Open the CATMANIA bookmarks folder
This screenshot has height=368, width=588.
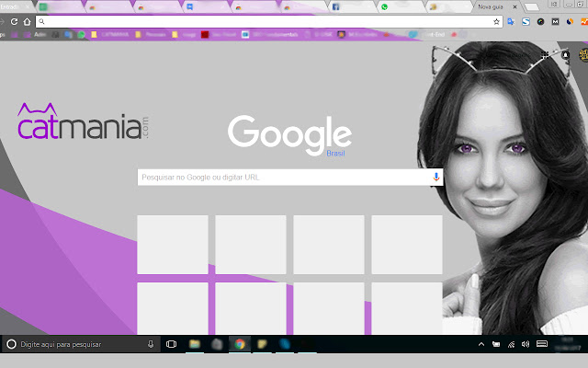(x=110, y=35)
